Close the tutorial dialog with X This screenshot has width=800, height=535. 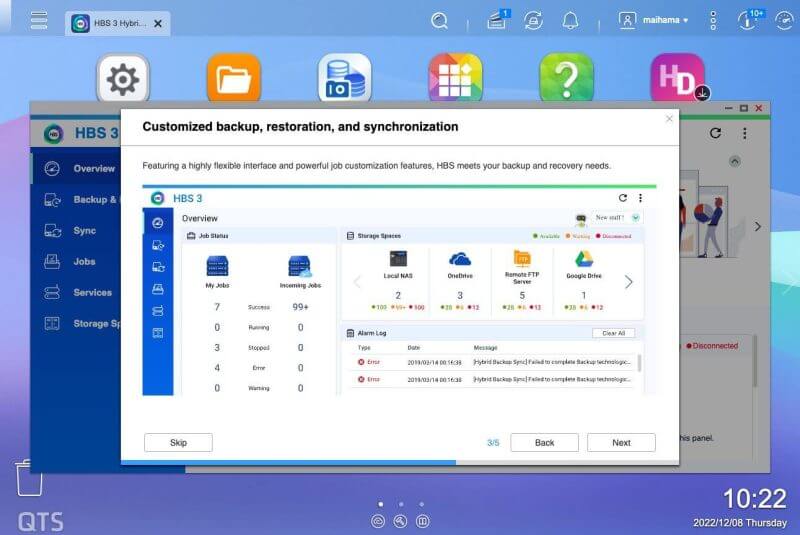pyautogui.click(x=669, y=119)
